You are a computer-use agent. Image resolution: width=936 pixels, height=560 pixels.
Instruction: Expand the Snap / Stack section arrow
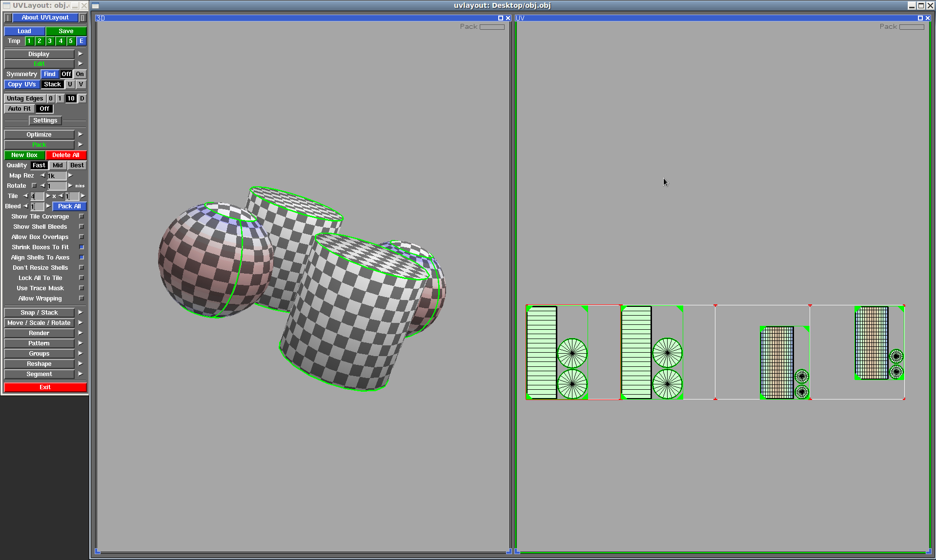pyautogui.click(x=81, y=313)
